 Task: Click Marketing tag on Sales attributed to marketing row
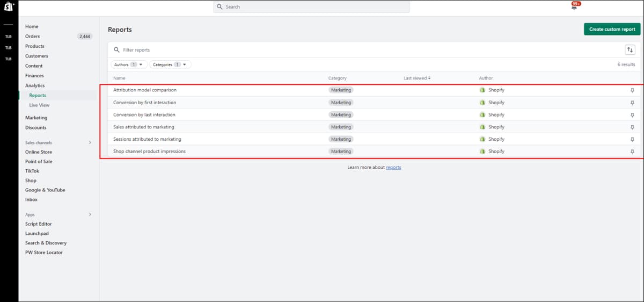[x=341, y=127]
